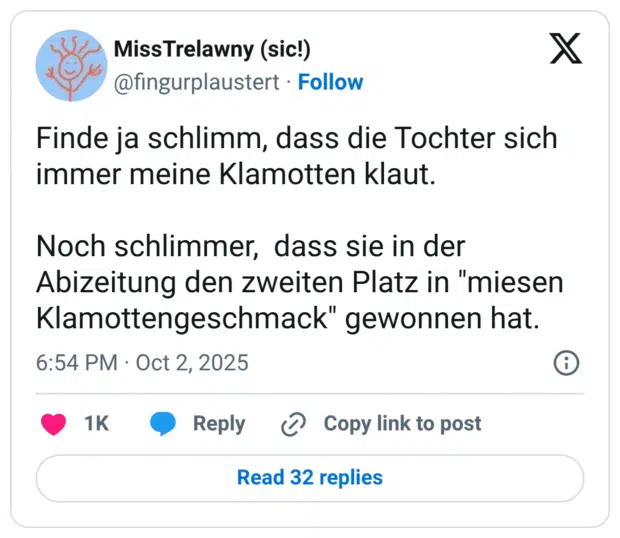Click the 1K likes count

97,424
